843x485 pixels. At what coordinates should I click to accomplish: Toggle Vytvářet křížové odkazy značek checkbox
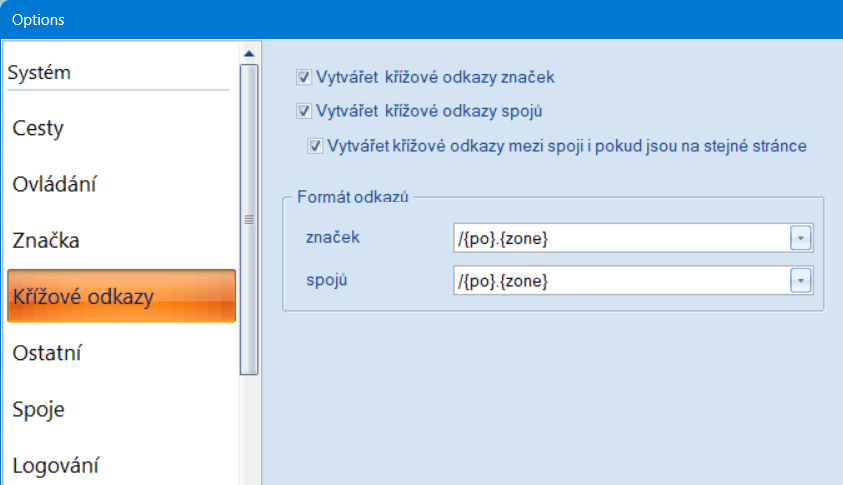[304, 77]
